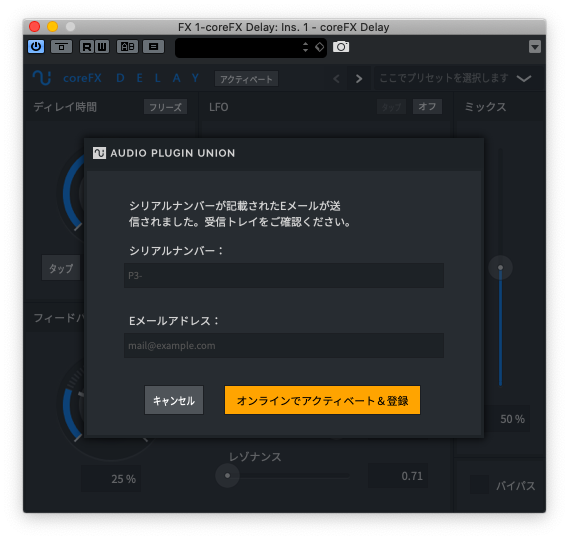Click the アクティベート button in header

coord(246,79)
